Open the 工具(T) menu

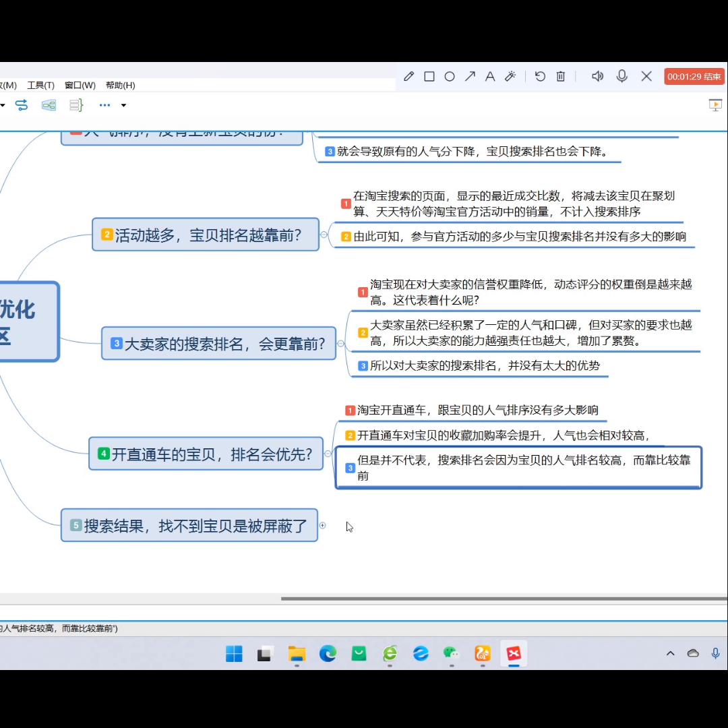(40, 85)
